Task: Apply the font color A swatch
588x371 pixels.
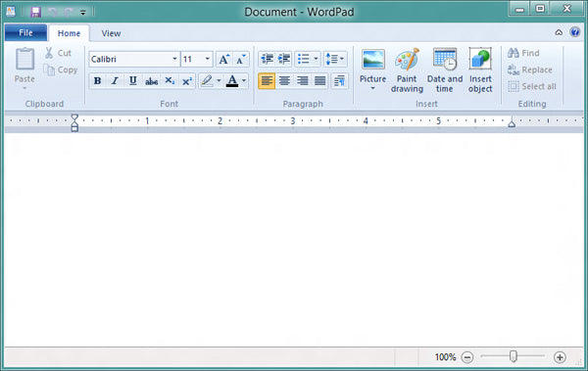Action: (232, 80)
